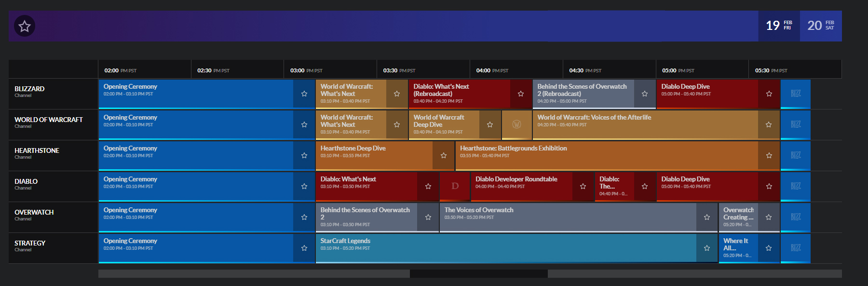Click the favorites star icon in purple header
This screenshot has width=868, height=286.
25,26
